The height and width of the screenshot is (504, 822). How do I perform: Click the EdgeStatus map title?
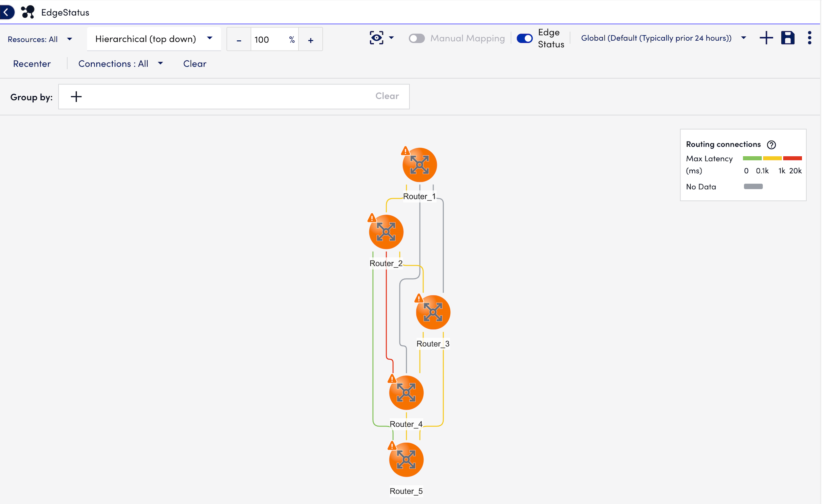(65, 13)
